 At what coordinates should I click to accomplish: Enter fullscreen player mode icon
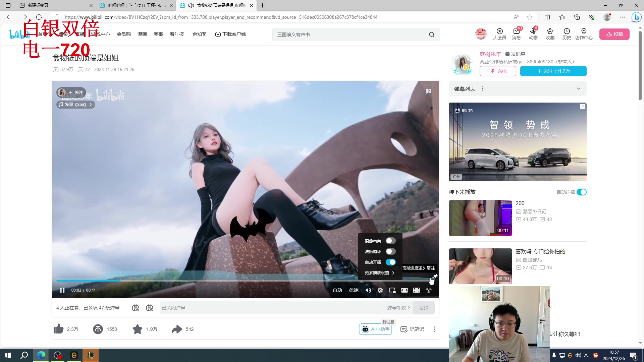coord(429,290)
